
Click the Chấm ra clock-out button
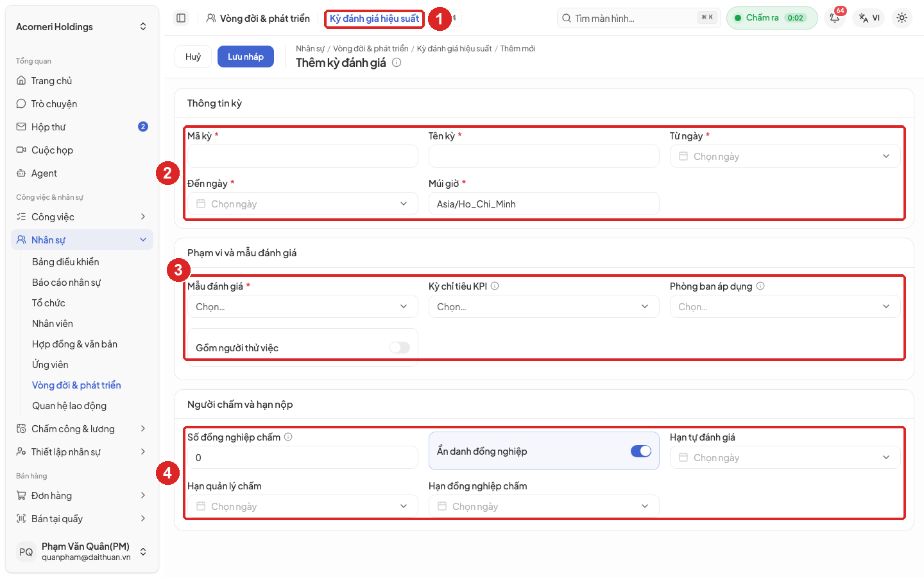tap(772, 18)
